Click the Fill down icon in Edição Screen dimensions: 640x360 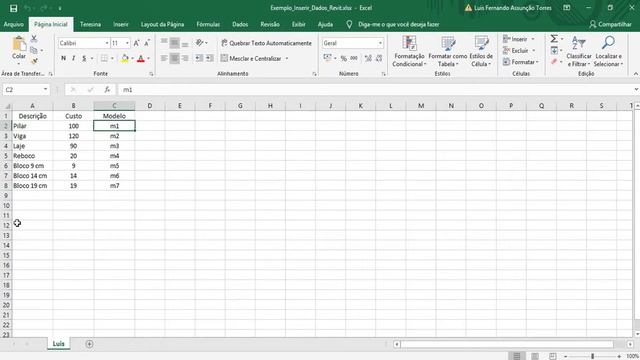pos(554,50)
